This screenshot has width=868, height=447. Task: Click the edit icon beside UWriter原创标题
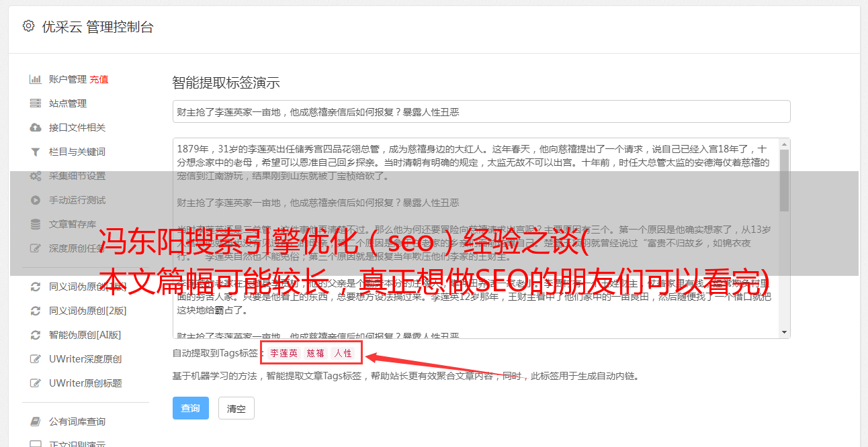36,383
